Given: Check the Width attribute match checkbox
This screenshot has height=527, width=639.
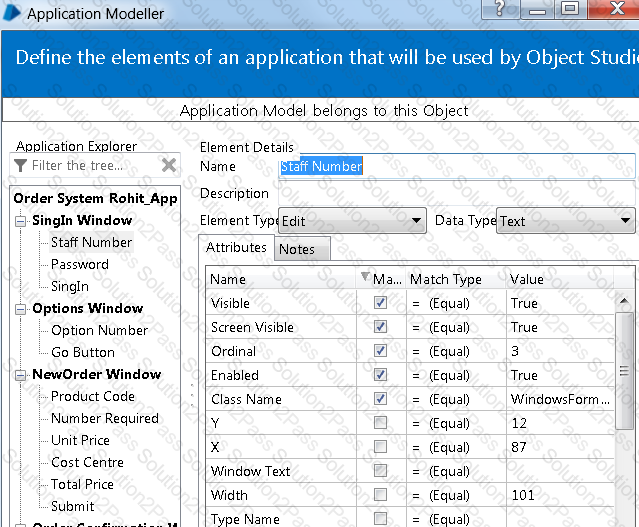Looking at the screenshot, I should [x=380, y=495].
